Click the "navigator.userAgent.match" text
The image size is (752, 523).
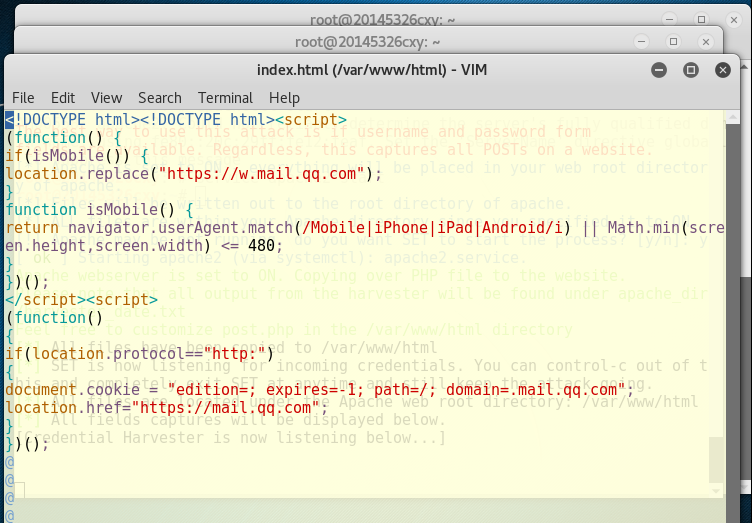180,227
